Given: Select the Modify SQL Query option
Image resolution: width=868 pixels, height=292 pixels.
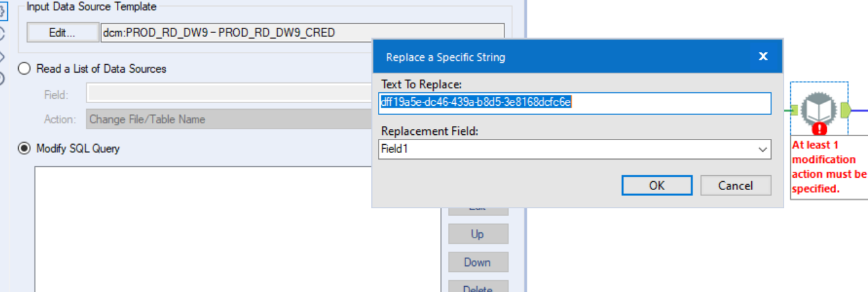Looking at the screenshot, I should coord(25,149).
